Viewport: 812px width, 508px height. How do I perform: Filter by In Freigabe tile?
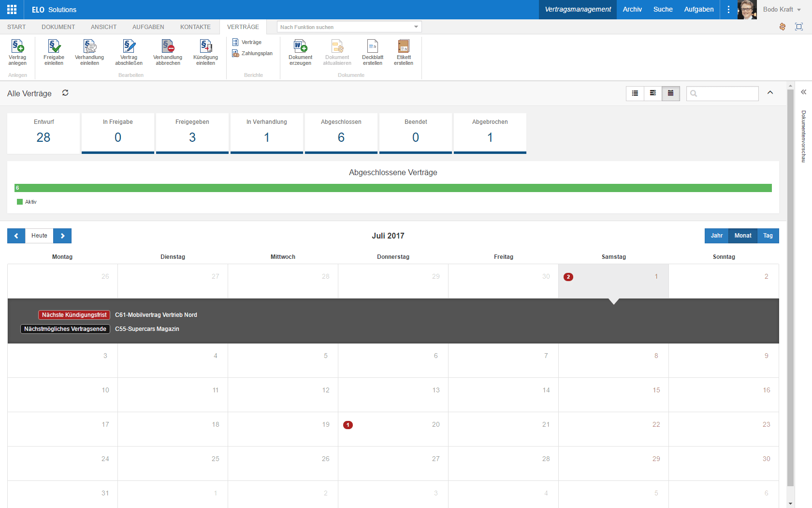click(x=118, y=133)
